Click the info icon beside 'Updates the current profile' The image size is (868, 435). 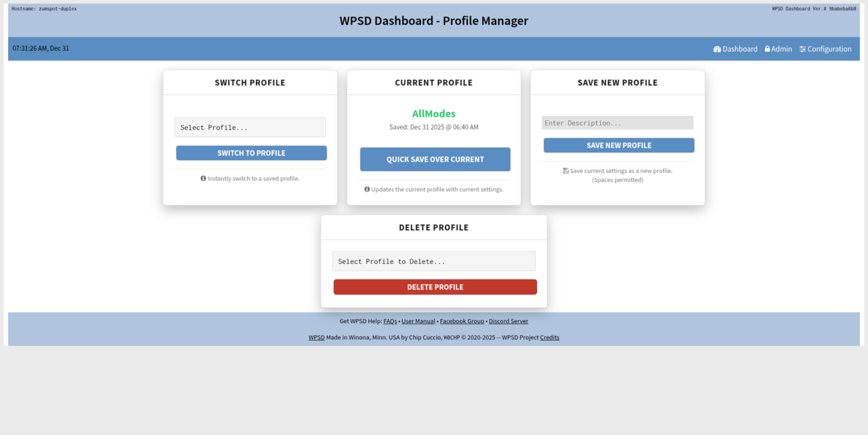pyautogui.click(x=367, y=189)
